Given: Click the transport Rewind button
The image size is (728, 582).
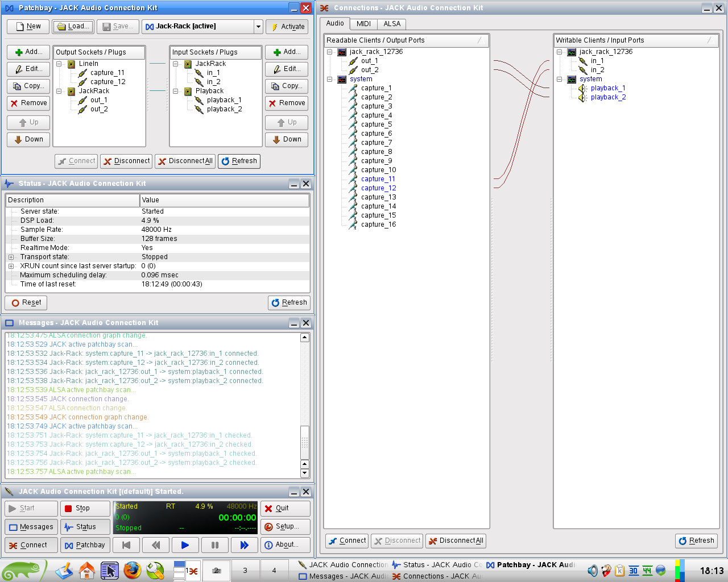Looking at the screenshot, I should click(x=156, y=545).
